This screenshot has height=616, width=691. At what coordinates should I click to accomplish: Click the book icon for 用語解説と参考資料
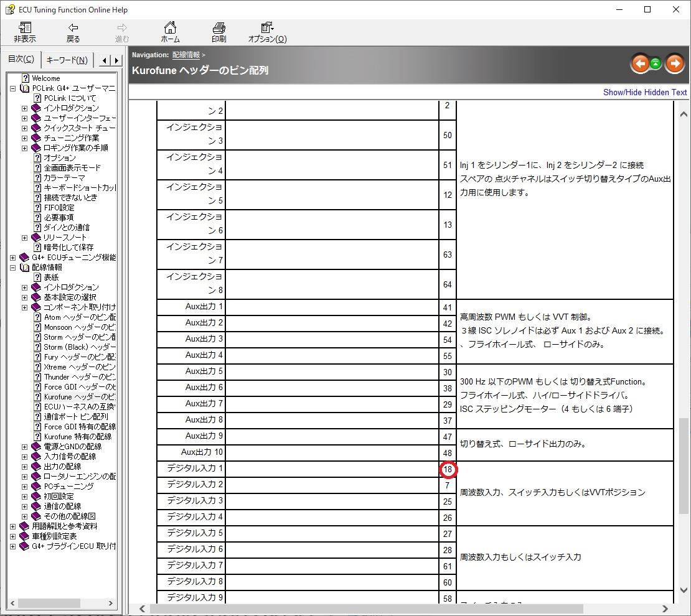pyautogui.click(x=25, y=526)
